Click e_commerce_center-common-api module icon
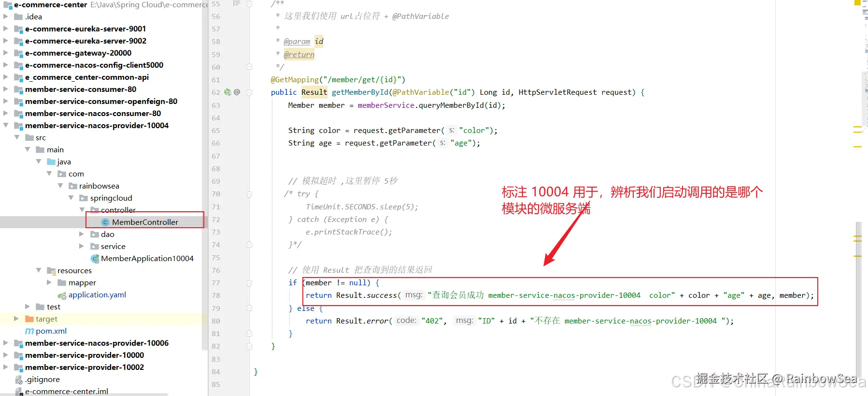The height and width of the screenshot is (396, 868). click(18, 77)
